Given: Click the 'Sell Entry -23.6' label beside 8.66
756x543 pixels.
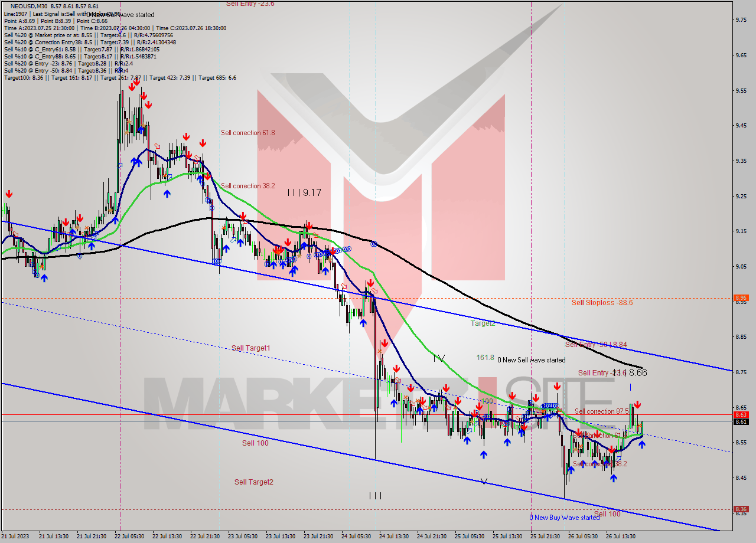Looking at the screenshot, I should click(x=602, y=372).
